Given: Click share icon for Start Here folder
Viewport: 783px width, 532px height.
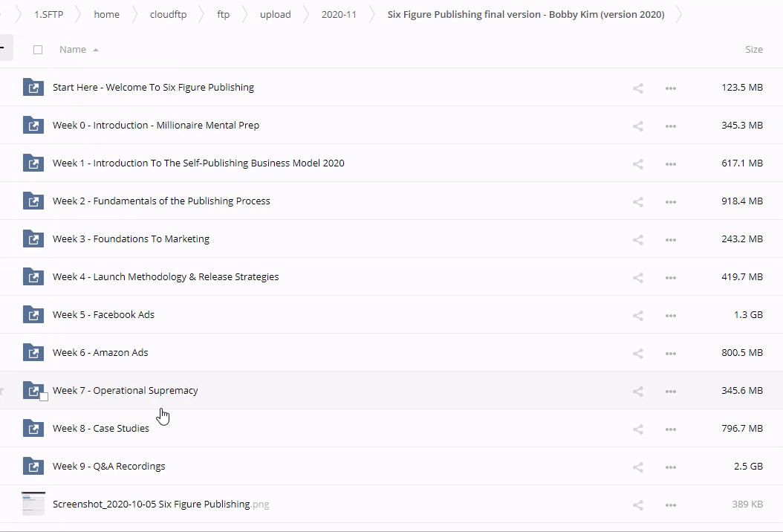Looking at the screenshot, I should [x=637, y=88].
